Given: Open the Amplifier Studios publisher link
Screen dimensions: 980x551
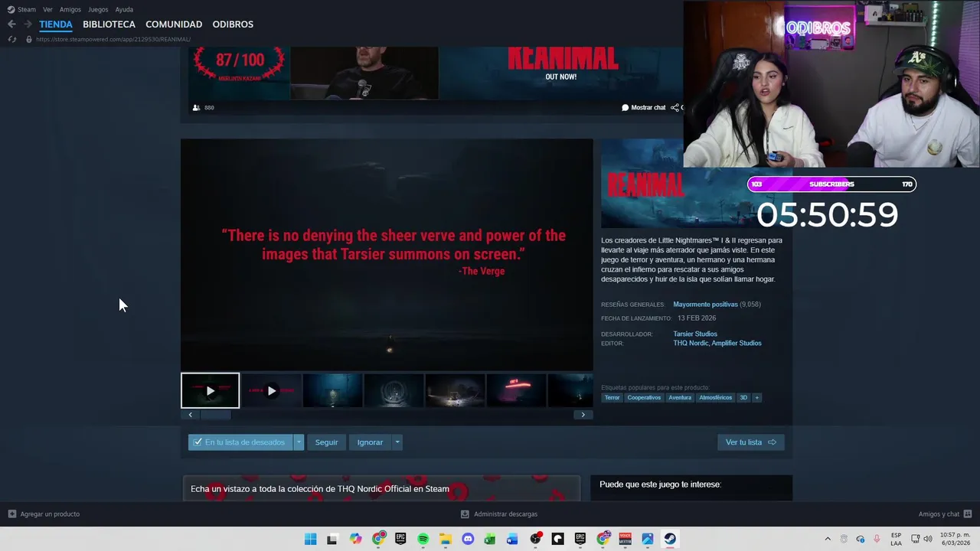Looking at the screenshot, I should pos(737,343).
